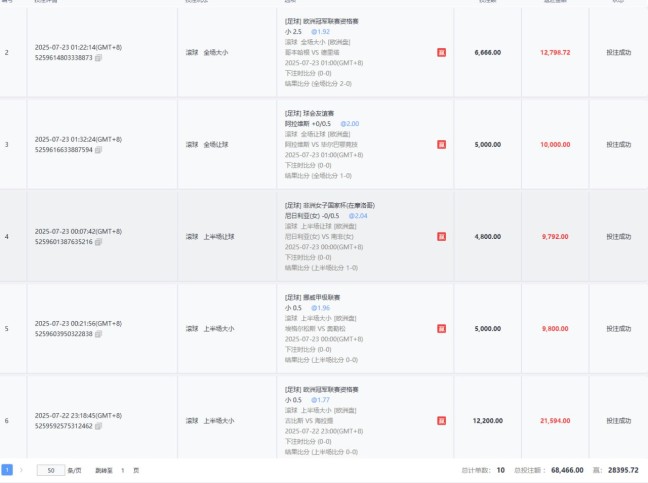Go to next page with arrow
Screen dimensions: 648x483
(x=22, y=469)
